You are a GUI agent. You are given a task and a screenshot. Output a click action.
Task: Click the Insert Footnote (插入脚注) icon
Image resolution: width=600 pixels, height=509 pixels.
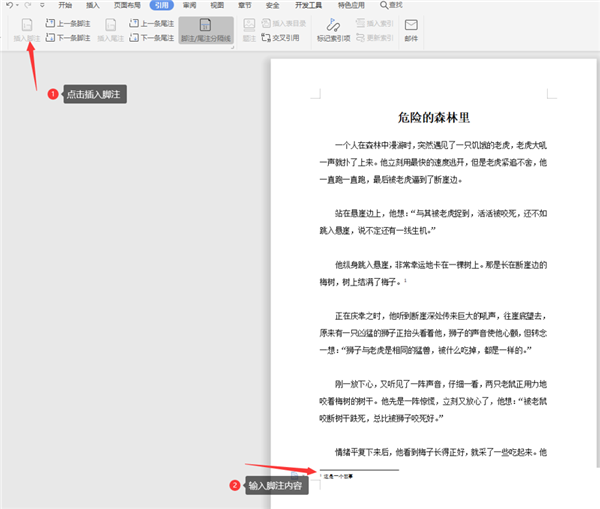point(27,28)
